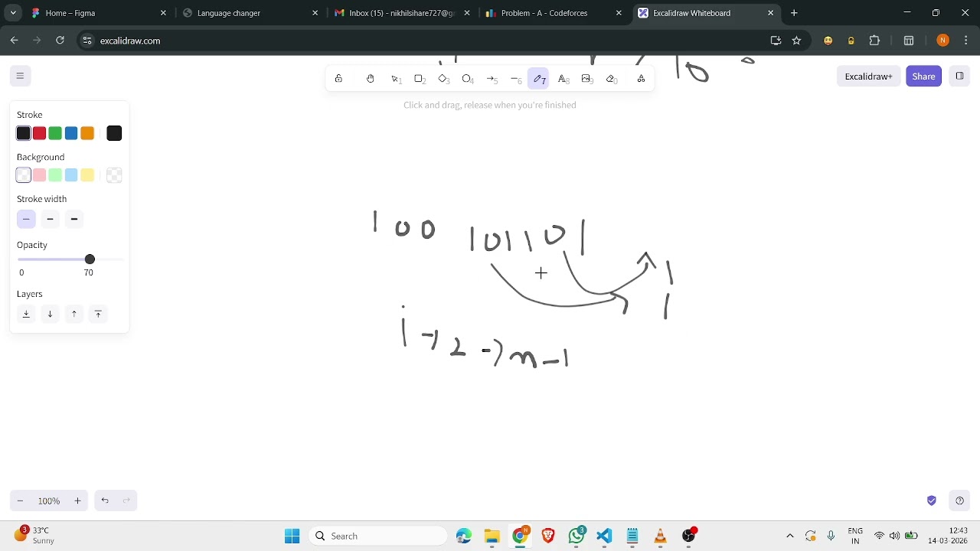Toggle the Excalidraw library sidebar

960,76
